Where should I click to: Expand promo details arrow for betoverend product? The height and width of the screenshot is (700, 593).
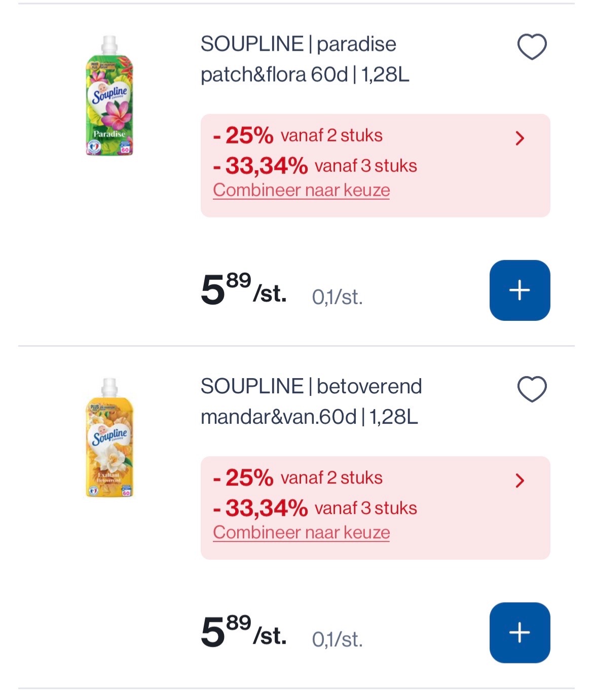tap(520, 480)
